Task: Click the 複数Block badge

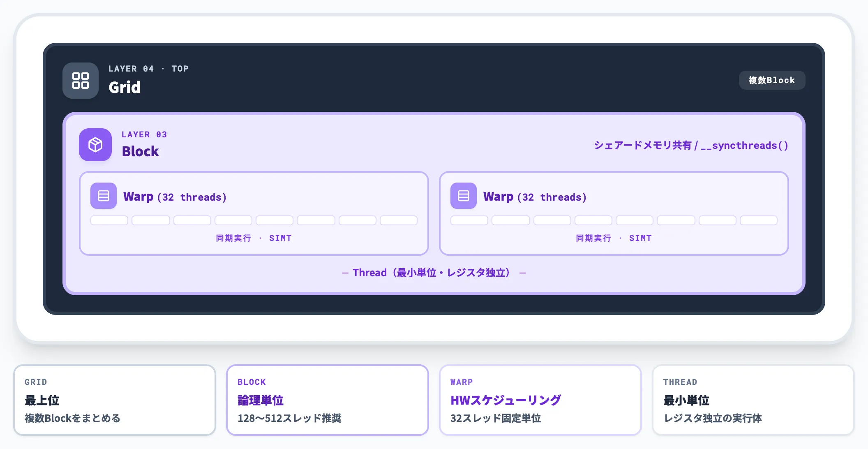Action: [x=772, y=80]
